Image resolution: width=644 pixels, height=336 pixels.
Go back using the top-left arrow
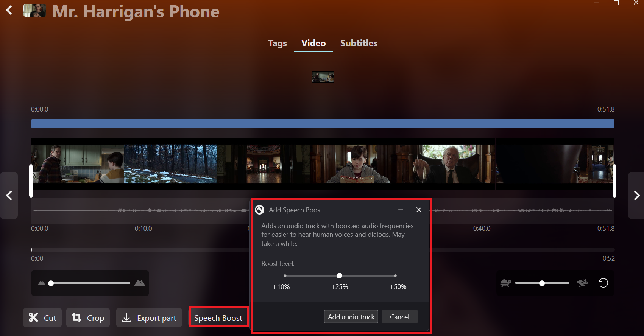9,10
